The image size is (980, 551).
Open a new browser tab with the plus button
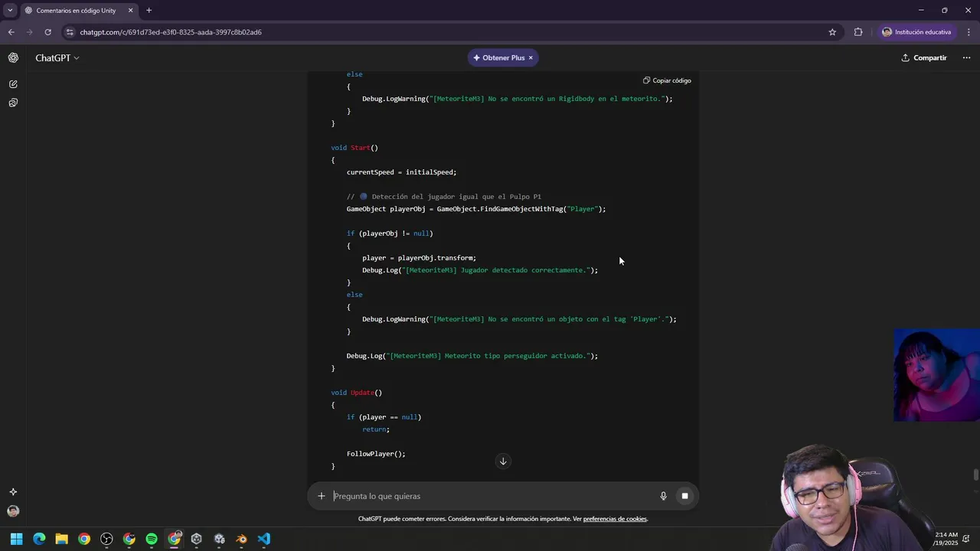click(149, 11)
